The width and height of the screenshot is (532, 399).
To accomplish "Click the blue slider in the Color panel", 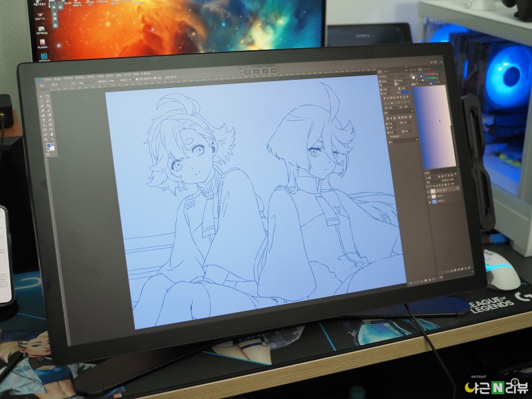I will click(x=428, y=82).
